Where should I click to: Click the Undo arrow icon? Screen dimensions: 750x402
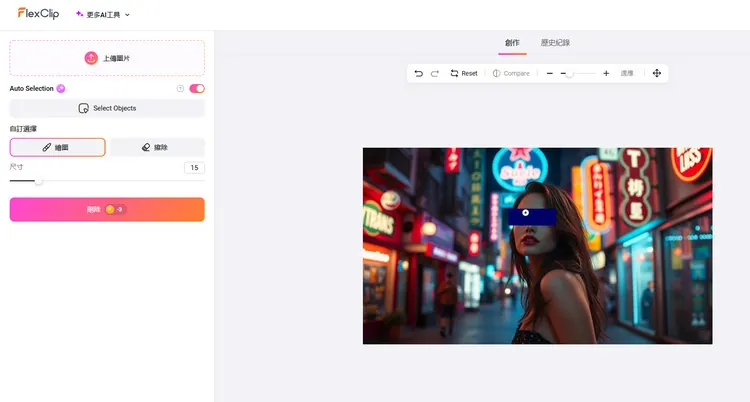pos(419,73)
